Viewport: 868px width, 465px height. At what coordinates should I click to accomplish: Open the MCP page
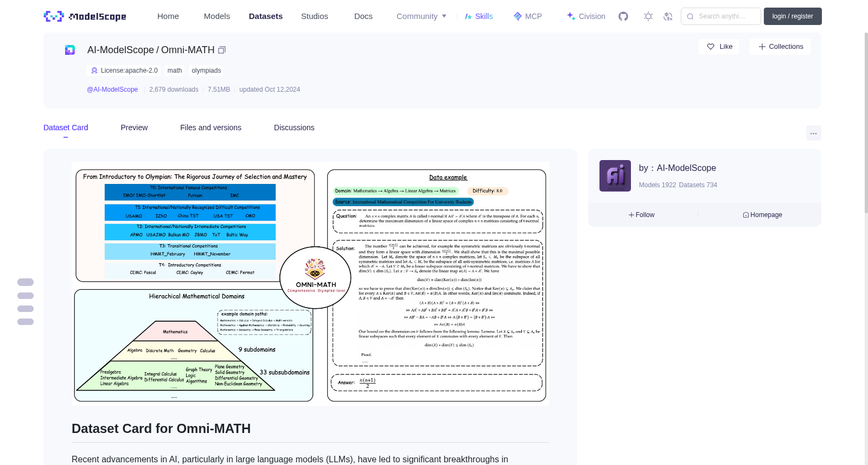[x=528, y=16]
